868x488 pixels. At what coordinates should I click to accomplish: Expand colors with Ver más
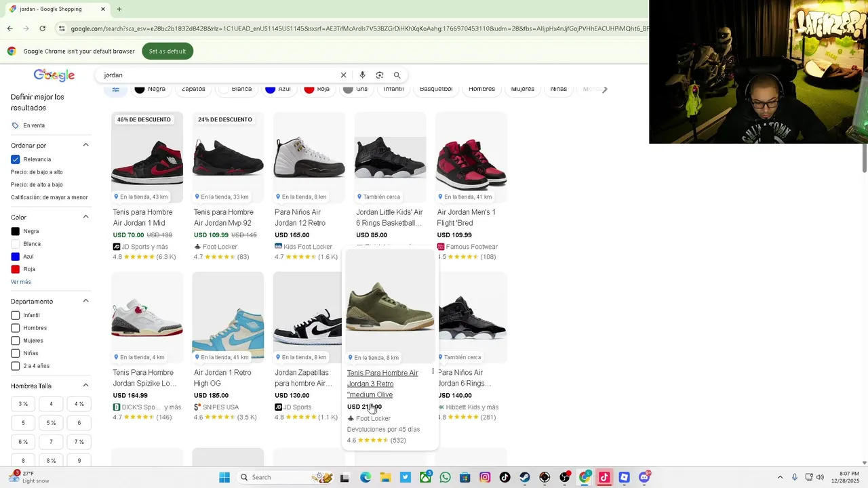(21, 282)
